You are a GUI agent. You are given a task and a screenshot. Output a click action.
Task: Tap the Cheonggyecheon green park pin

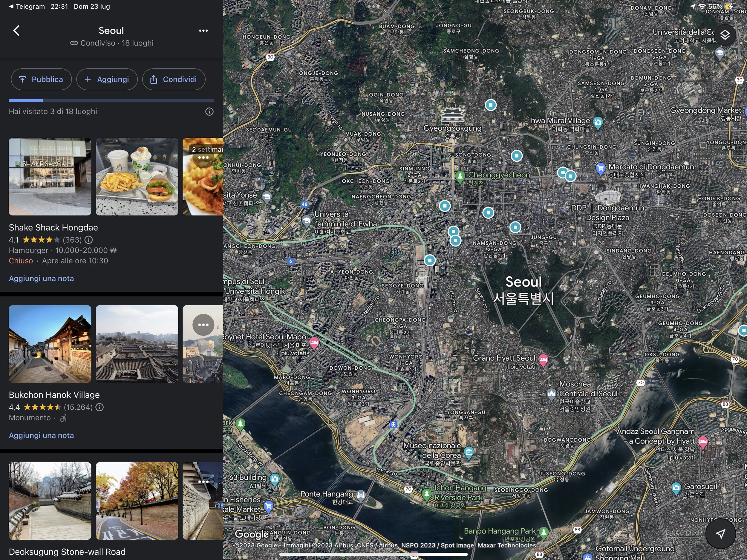460,177
